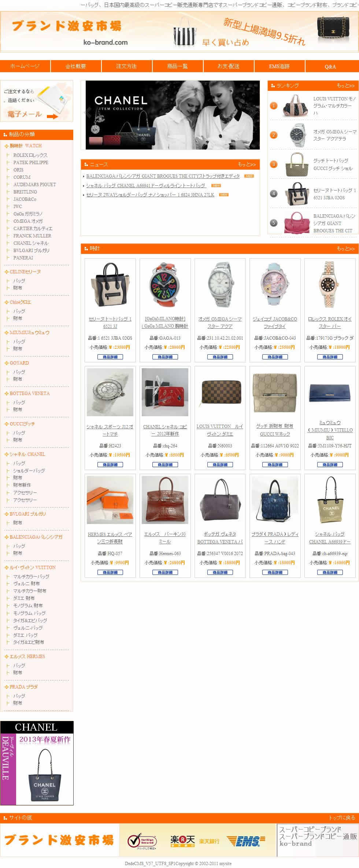
Task: Open the もっと>> link in 時計 section
Action: (345, 248)
